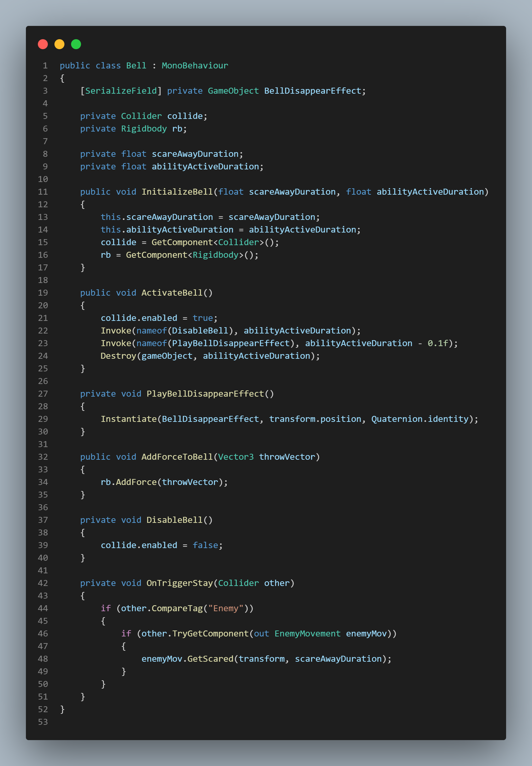532x766 pixels.
Task: Click 'BellDisappearEffect;' field declaration on line 3
Action: [x=315, y=91]
